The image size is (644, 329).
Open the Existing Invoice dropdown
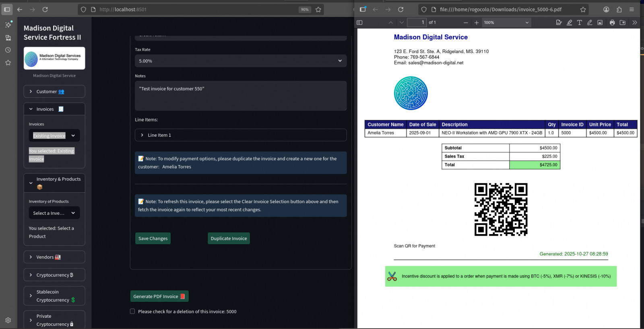pyautogui.click(x=54, y=136)
